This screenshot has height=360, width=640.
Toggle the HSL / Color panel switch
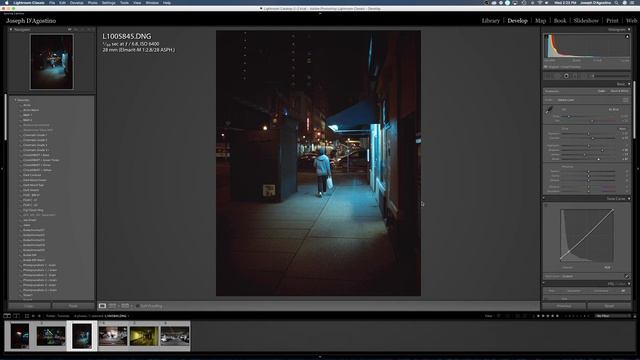coord(544,284)
